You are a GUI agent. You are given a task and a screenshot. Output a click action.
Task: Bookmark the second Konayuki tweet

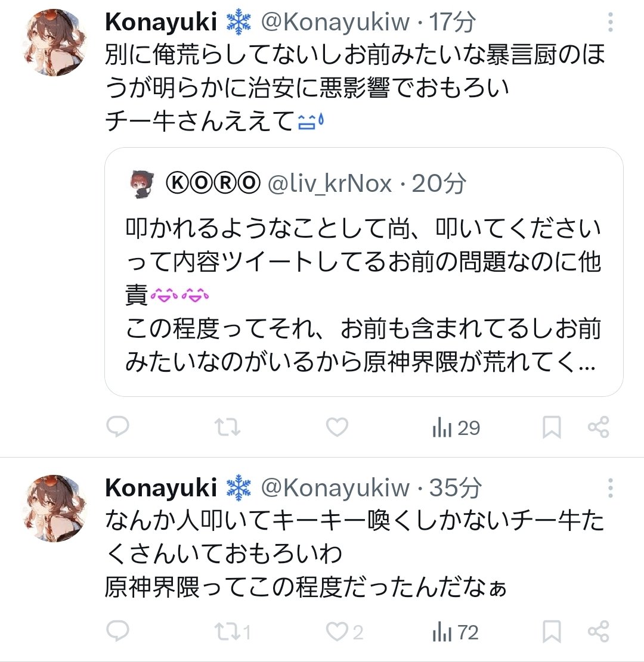[x=552, y=631]
